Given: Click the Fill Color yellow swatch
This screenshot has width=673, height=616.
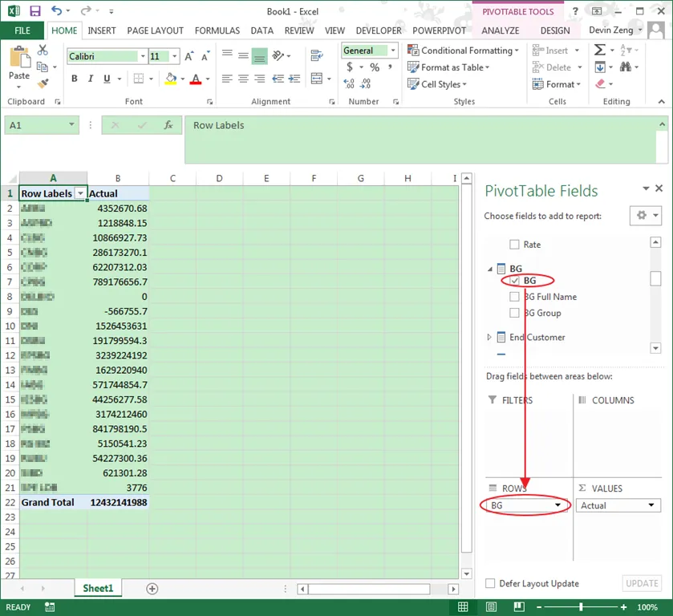Looking at the screenshot, I should pyautogui.click(x=170, y=79).
